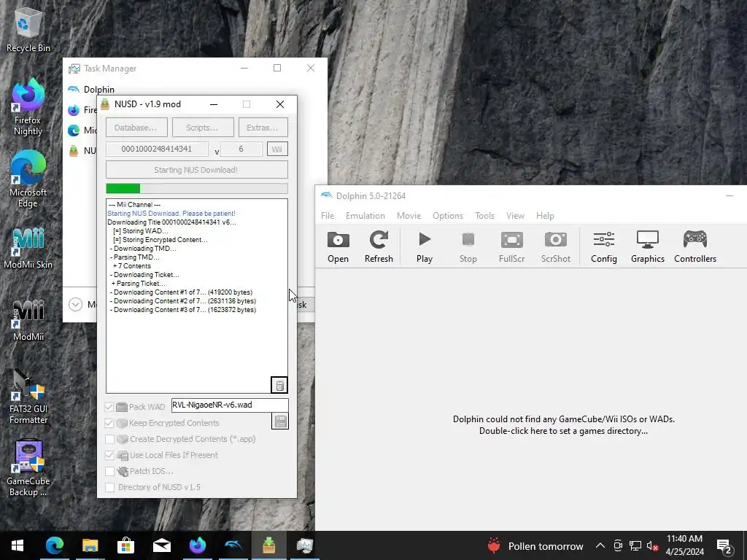Open the Database dropdown in NUSD
The height and width of the screenshot is (560, 747).
point(136,128)
